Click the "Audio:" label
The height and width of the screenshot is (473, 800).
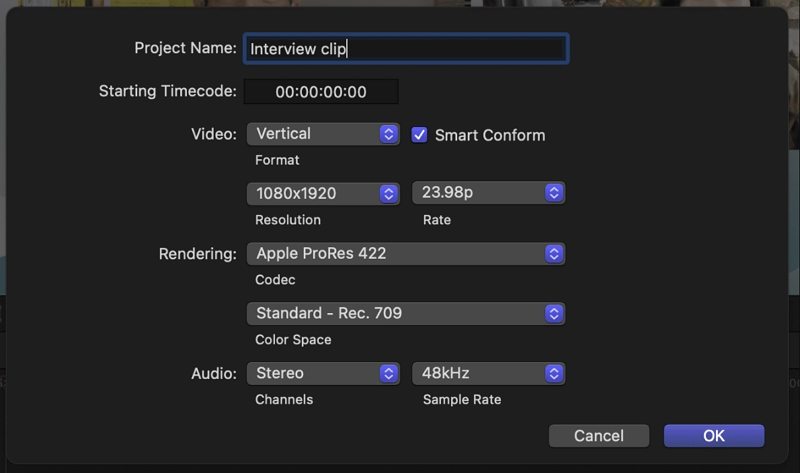point(214,374)
